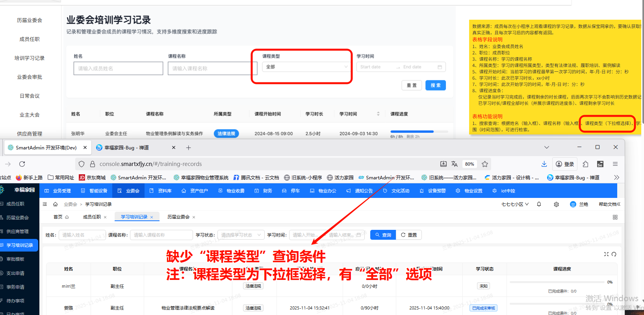644x315 pixels.
Task: Focus the 课程名称 input in SmartAdmin filter
Action: (161, 235)
